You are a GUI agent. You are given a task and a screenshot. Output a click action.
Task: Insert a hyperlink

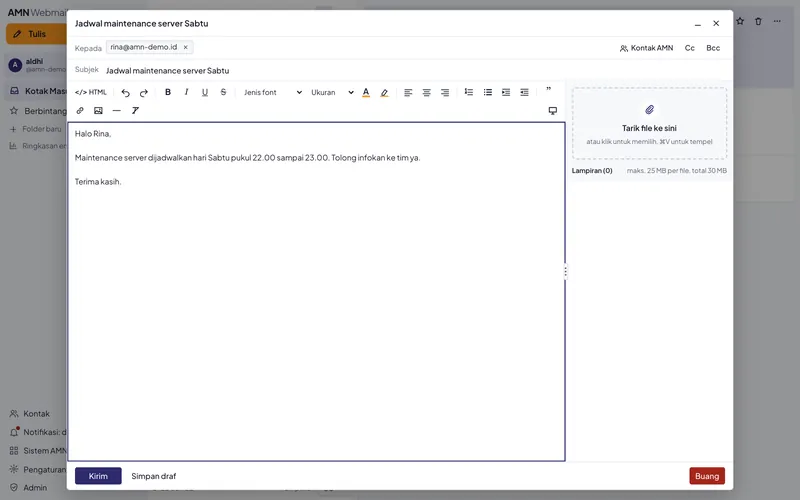80,111
